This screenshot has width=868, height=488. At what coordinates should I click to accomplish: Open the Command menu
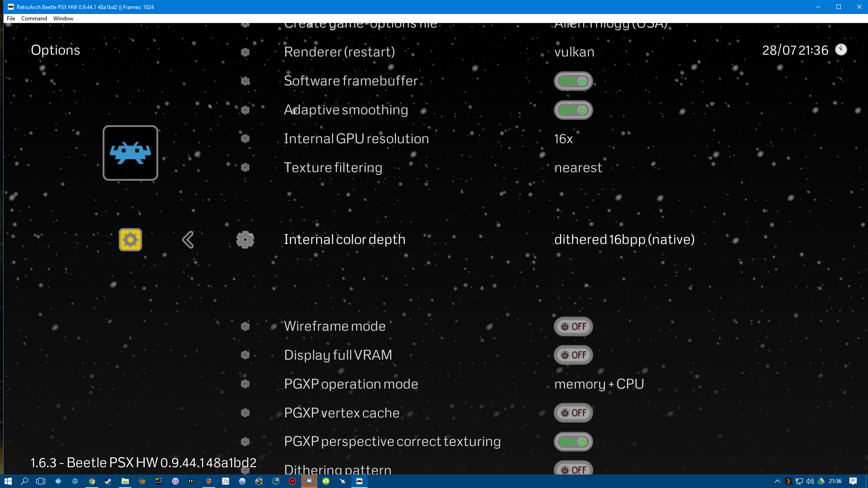(34, 19)
